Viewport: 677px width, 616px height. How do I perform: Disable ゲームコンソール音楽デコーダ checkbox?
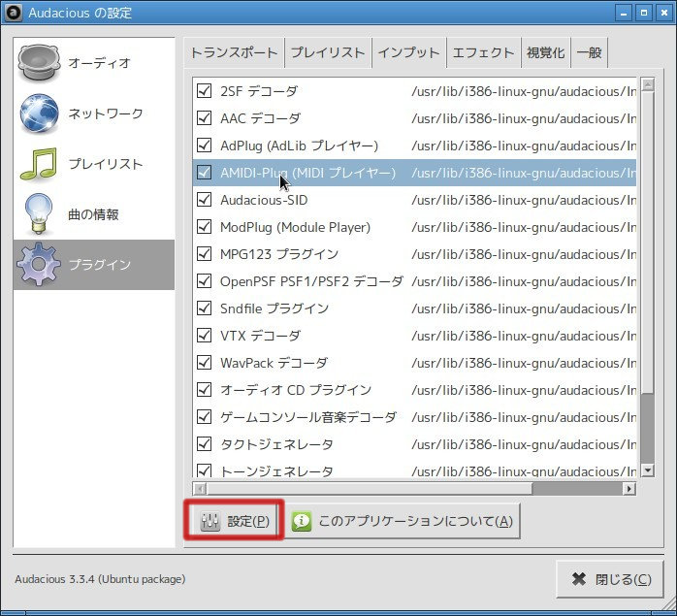coord(204,417)
